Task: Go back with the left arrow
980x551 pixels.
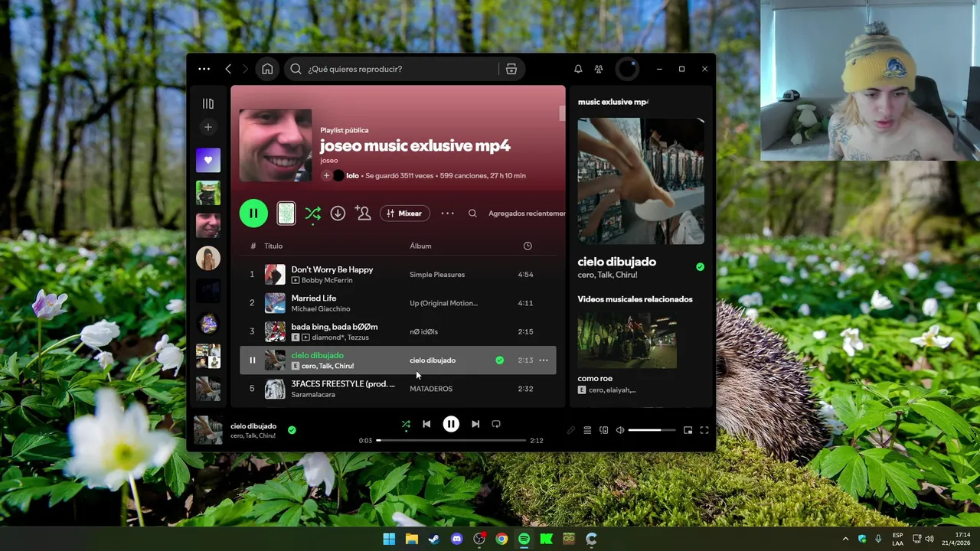Action: [x=228, y=69]
